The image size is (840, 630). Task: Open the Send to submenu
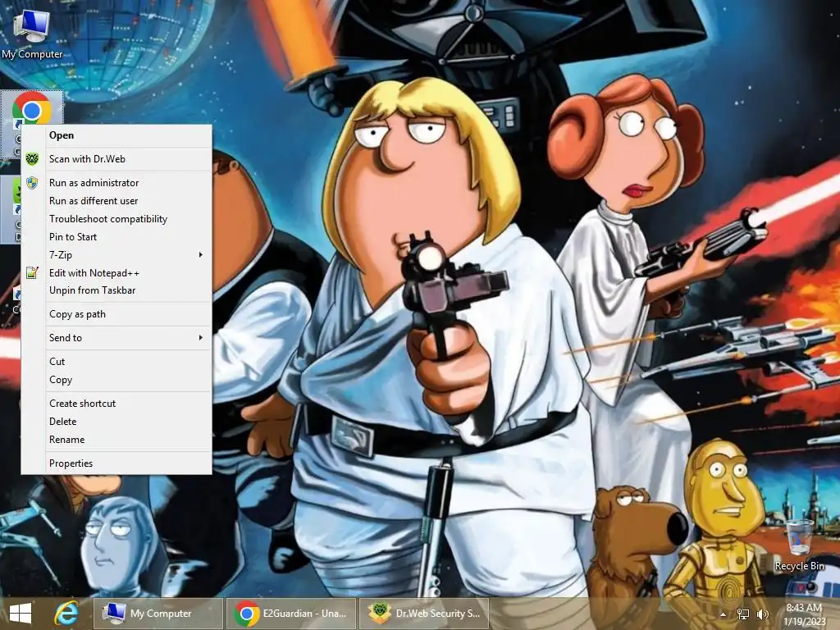click(x=116, y=338)
